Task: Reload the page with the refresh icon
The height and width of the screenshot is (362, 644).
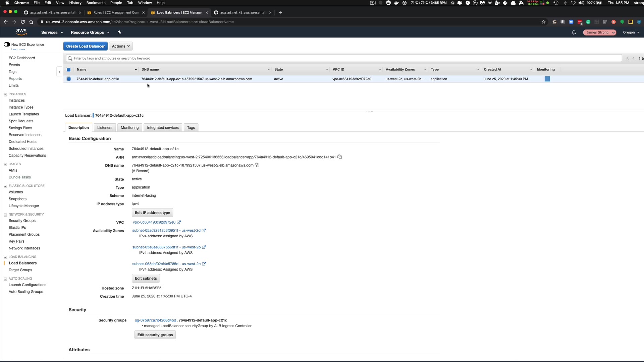Action: pos(23,22)
